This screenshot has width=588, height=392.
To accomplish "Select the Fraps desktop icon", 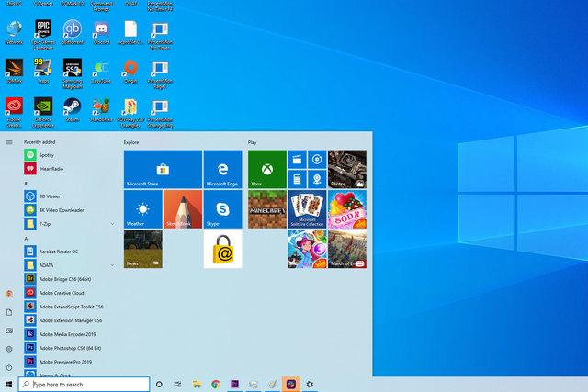I will tap(43, 72).
